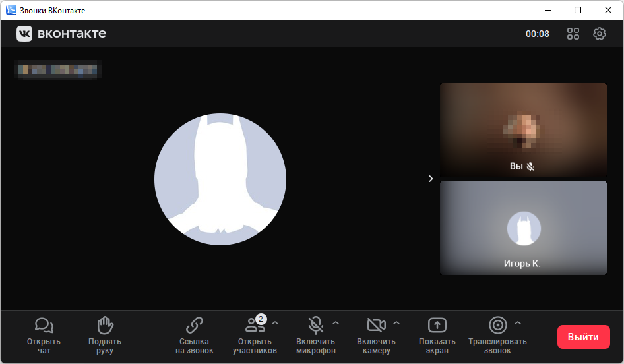Click the call timer 00:08
The width and height of the screenshot is (624, 364).
(x=537, y=34)
